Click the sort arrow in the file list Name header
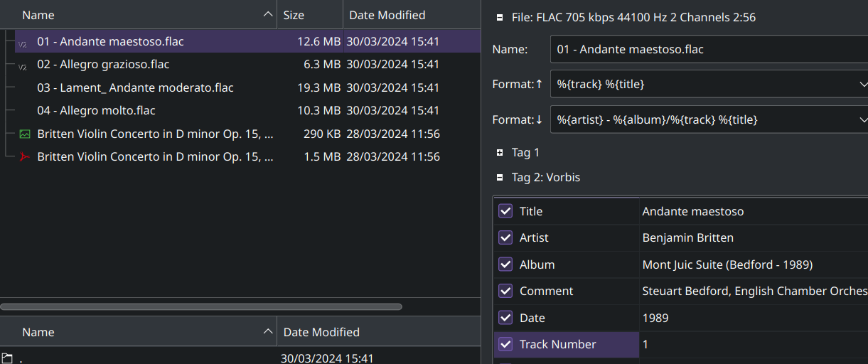 (x=267, y=15)
